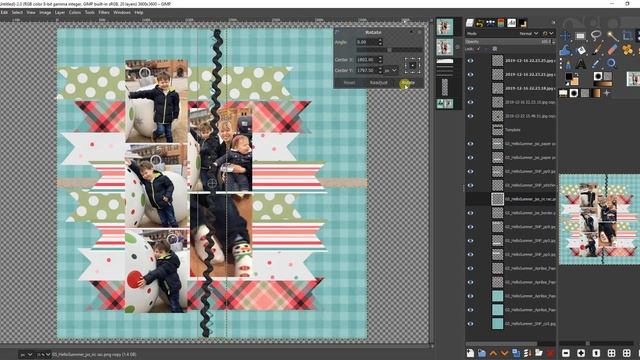Click the rotation Angle slider
This screenshot has width=640, height=360.
389,50
